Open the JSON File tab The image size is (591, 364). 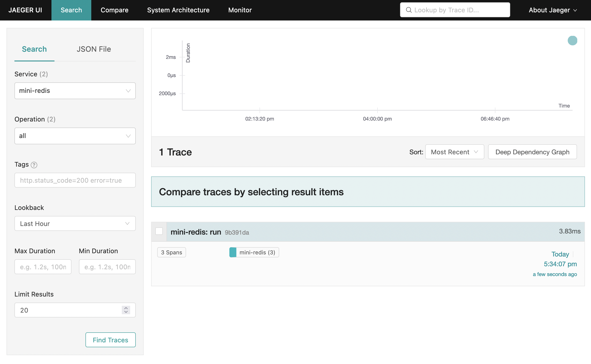(94, 48)
